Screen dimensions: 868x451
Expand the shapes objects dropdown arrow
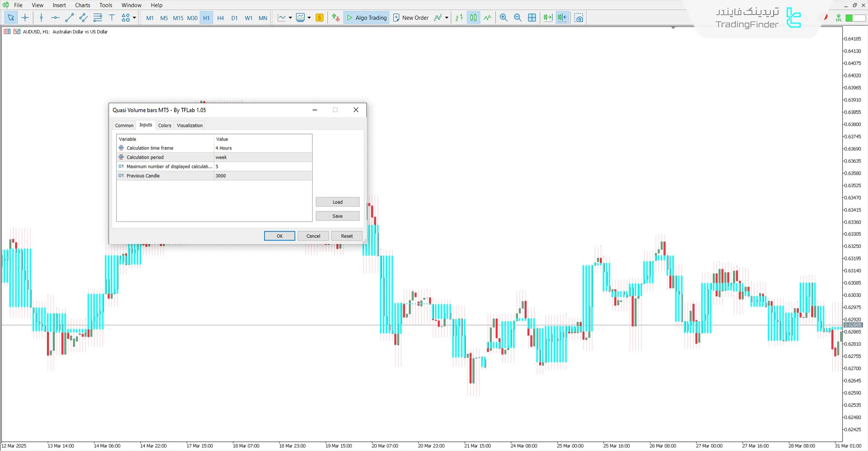point(134,18)
